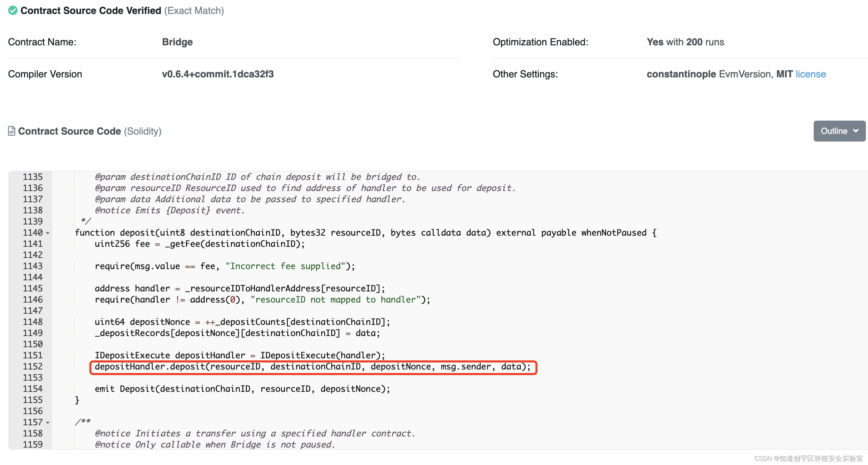Click the Outline chevron arrow
This screenshot has width=868, height=465.
856,131
